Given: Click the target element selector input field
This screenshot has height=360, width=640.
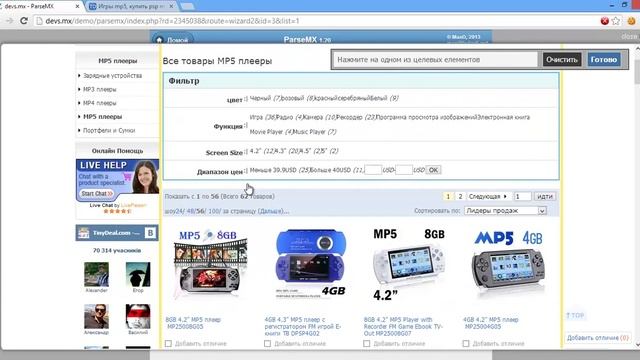Looking at the screenshot, I should point(435,60).
